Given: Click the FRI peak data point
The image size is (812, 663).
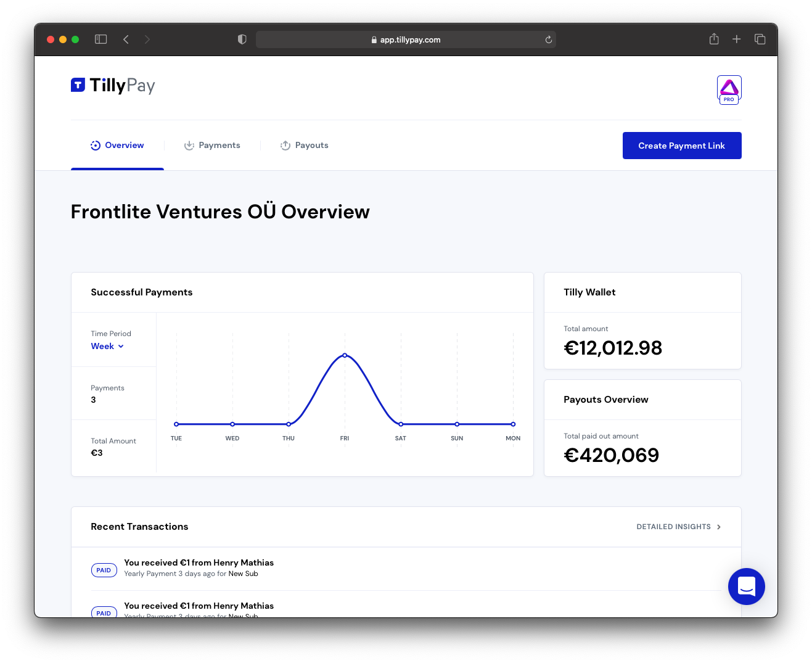Looking at the screenshot, I should [345, 355].
